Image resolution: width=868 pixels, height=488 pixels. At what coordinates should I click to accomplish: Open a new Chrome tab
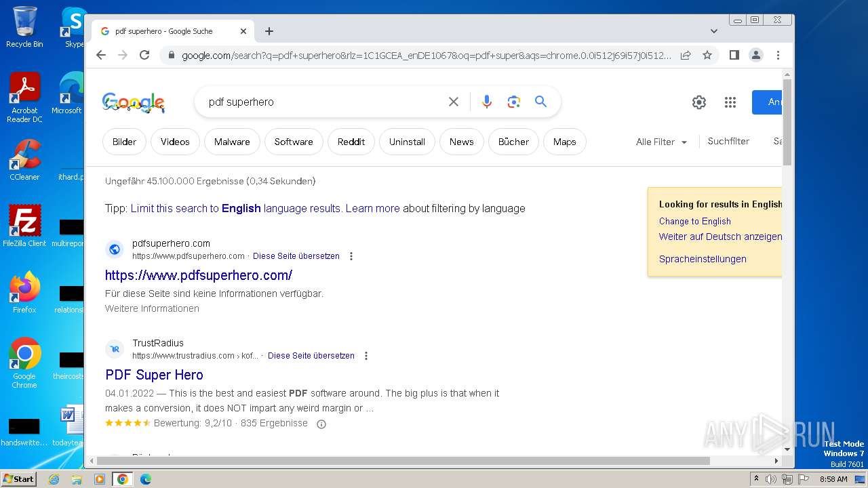tap(269, 31)
